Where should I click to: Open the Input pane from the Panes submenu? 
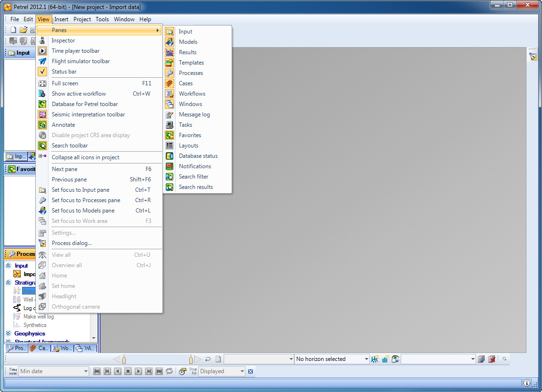pyautogui.click(x=197, y=32)
